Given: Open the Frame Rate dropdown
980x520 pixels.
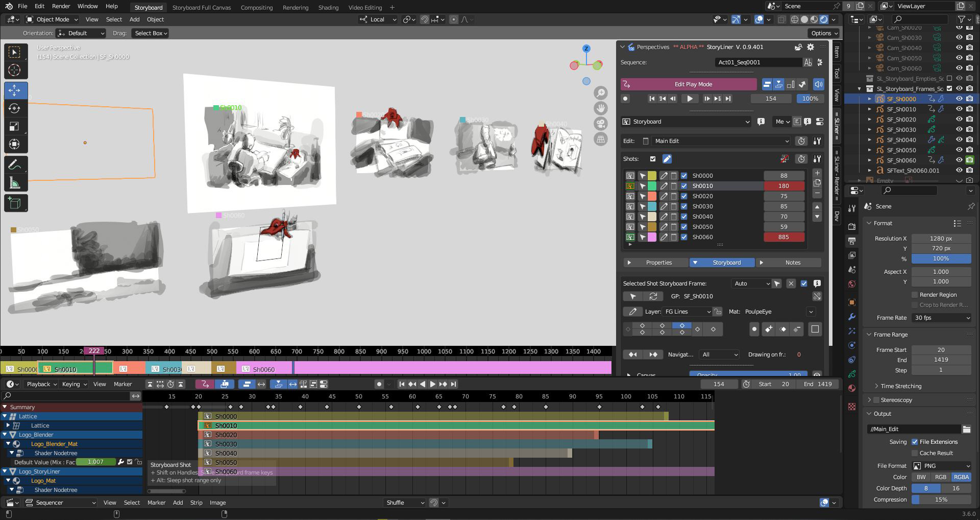Looking at the screenshot, I should pos(941,318).
